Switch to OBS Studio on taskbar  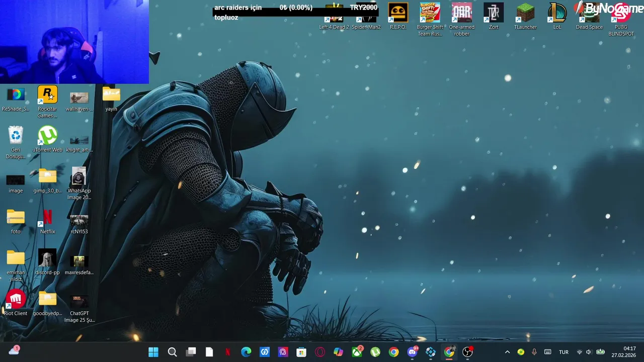[x=468, y=352]
